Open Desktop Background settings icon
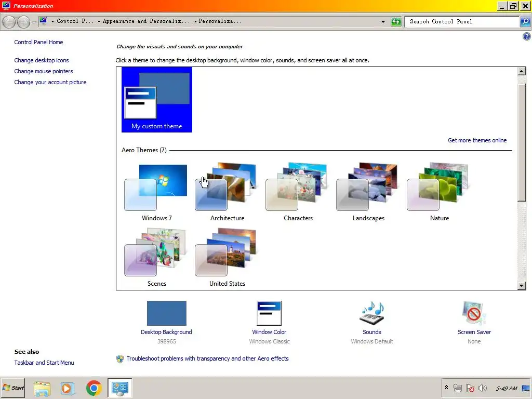 (167, 313)
